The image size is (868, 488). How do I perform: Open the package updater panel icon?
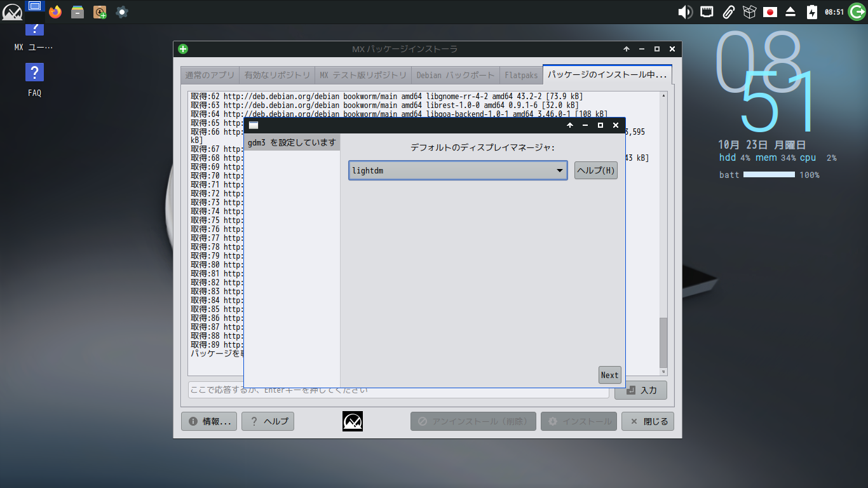click(x=100, y=11)
